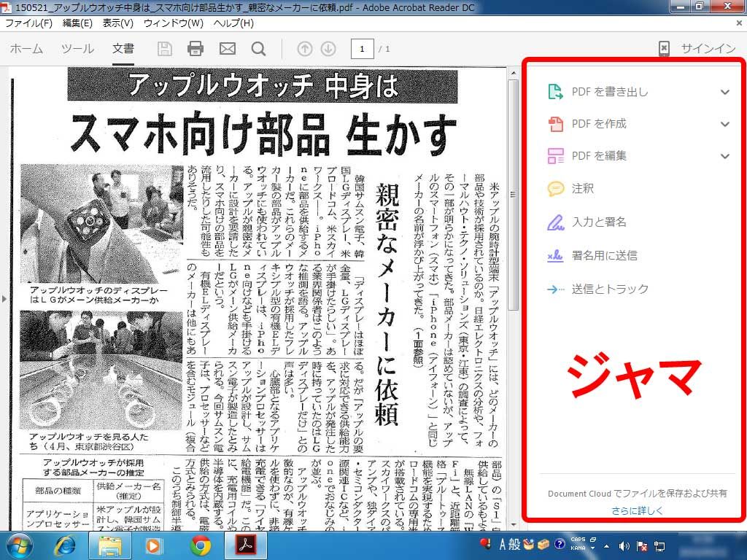Open the さらに詳しく link
The image size is (747, 560).
click(637, 510)
